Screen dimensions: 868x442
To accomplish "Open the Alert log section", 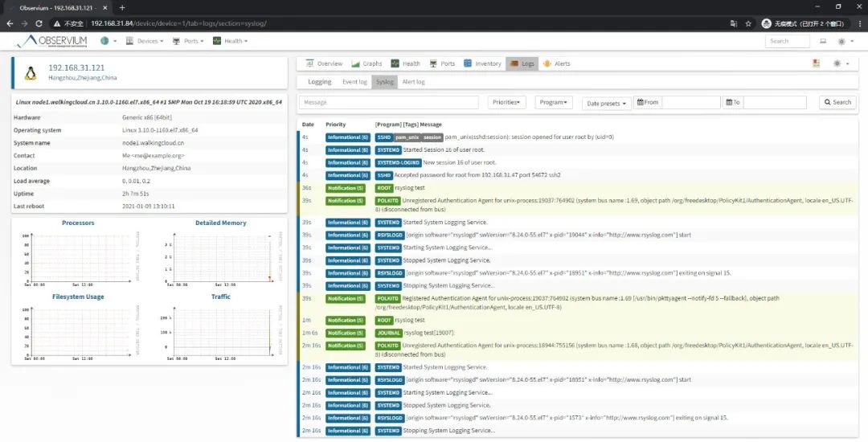I will (x=414, y=82).
